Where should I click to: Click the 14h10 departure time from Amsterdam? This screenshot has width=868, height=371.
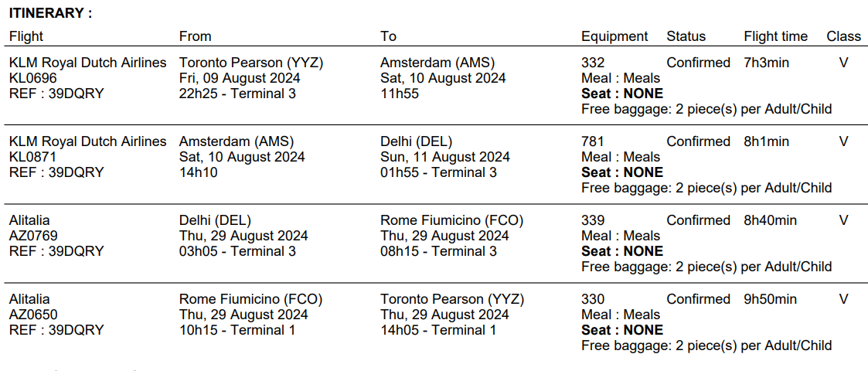point(199,172)
